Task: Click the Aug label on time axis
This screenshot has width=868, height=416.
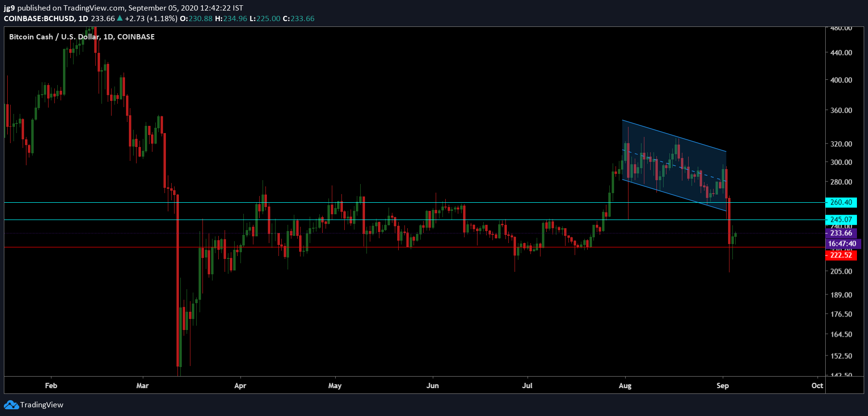Action: [625, 386]
